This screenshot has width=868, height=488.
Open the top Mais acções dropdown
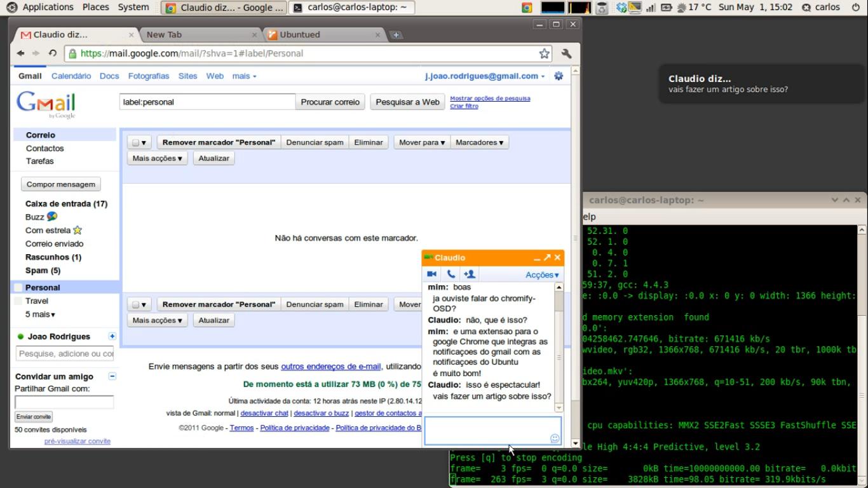(158, 158)
